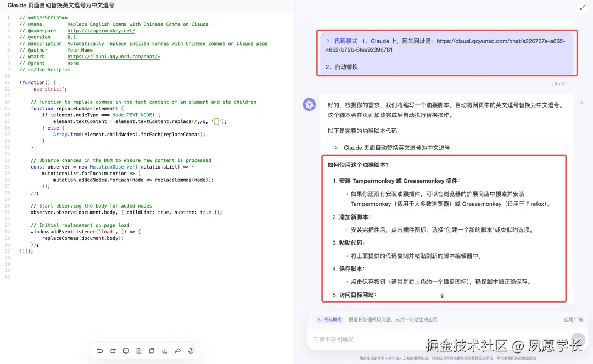Image resolution: width=593 pixels, height=364 pixels.
Task: Click the '@version 0.1' line
Action: (48, 37)
